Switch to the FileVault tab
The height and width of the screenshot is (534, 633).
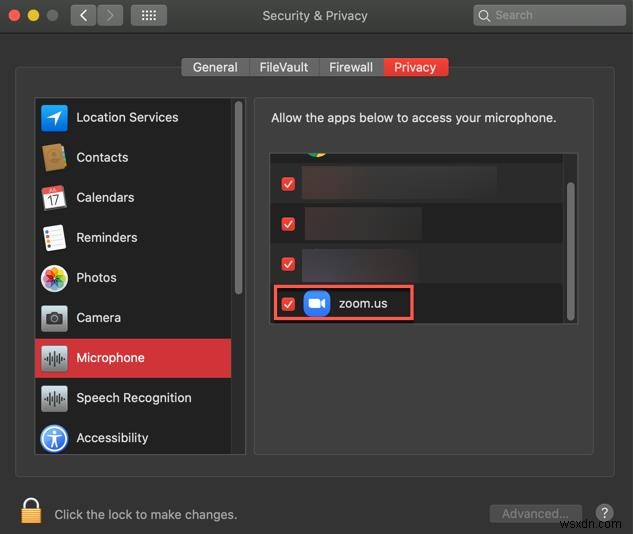point(284,67)
